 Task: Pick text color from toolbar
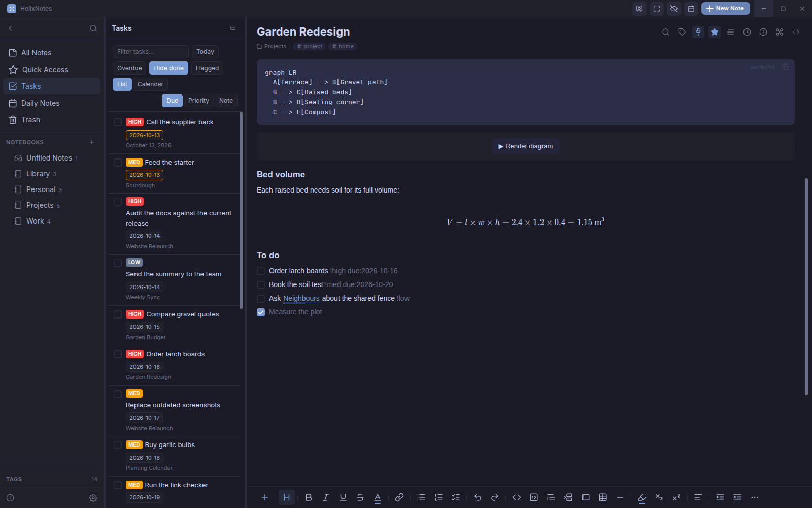click(x=378, y=497)
